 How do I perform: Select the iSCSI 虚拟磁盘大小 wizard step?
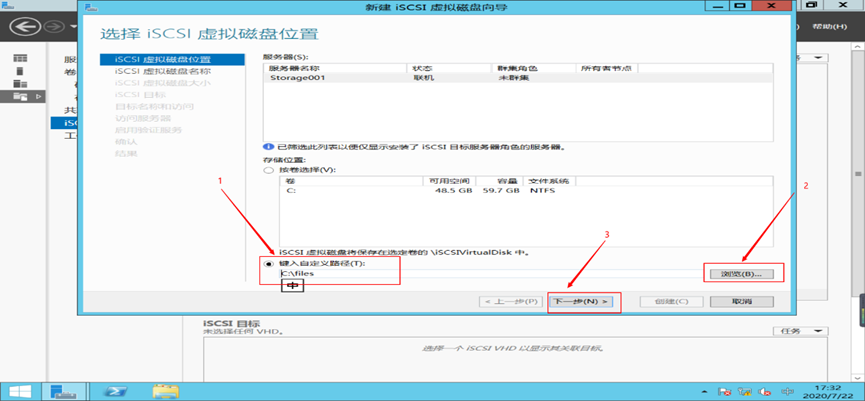pyautogui.click(x=162, y=83)
